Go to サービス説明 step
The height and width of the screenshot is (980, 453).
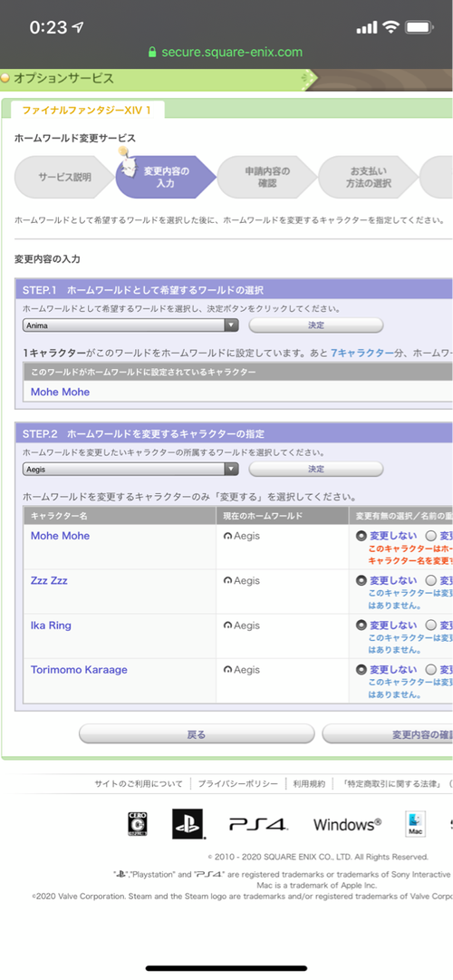[x=63, y=177]
